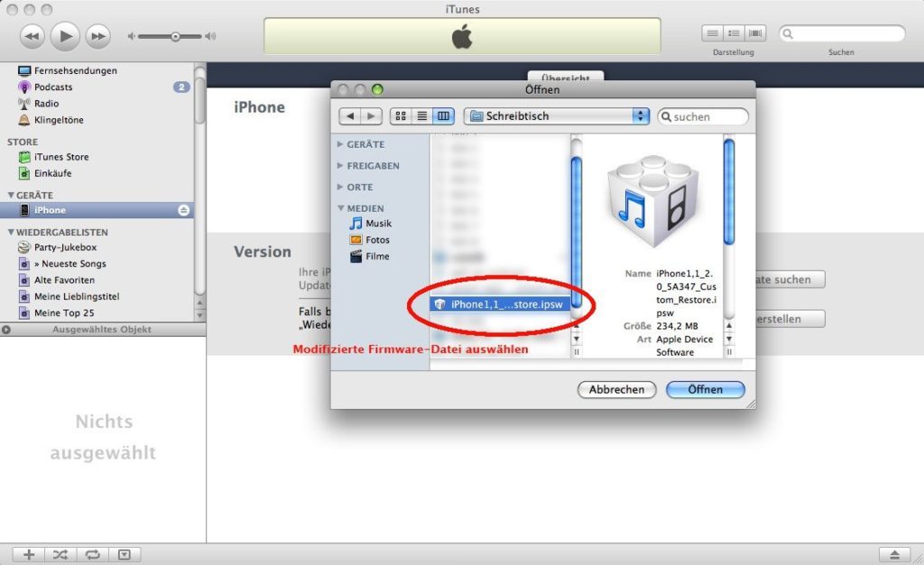Image resolution: width=924 pixels, height=565 pixels.
Task: Switch Öffnen dialog to icon view
Action: 401,116
